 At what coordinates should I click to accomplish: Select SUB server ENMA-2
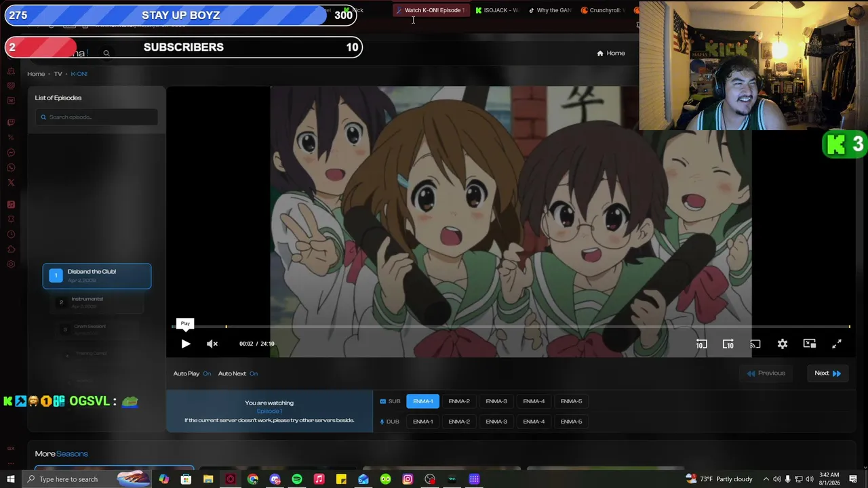click(x=459, y=401)
